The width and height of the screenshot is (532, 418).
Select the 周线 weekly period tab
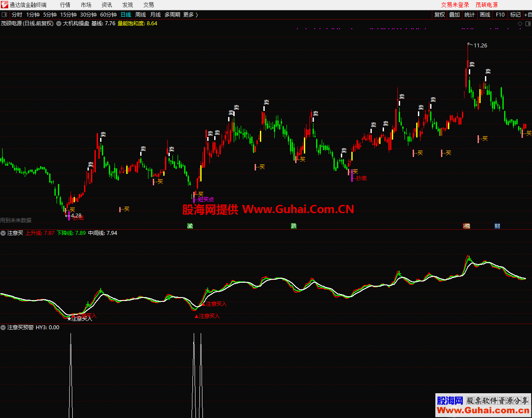click(141, 15)
